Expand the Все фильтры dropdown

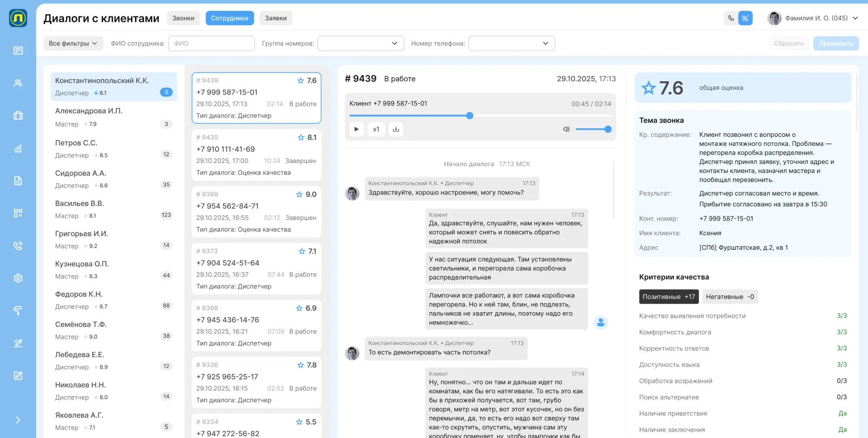pyautogui.click(x=73, y=43)
